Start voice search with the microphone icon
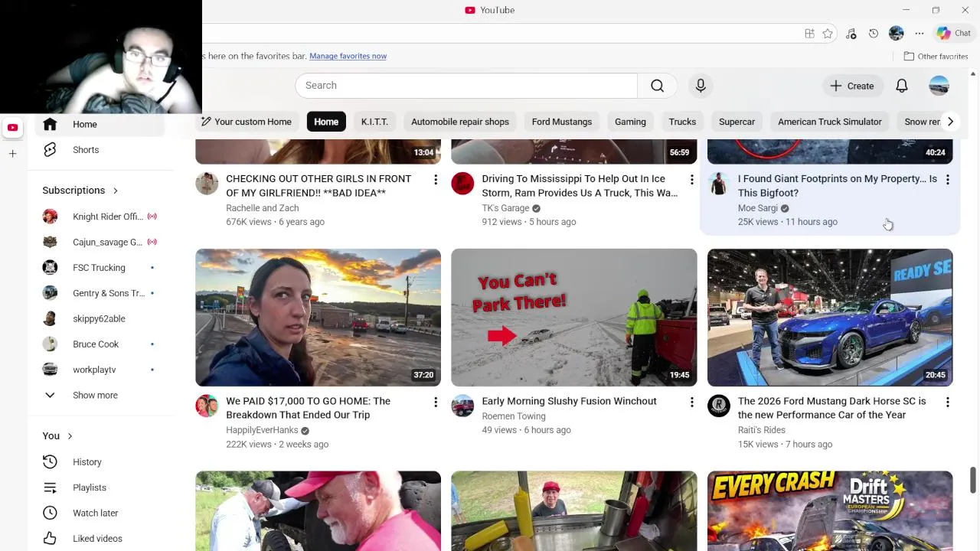Image resolution: width=980 pixels, height=551 pixels. pos(701,86)
